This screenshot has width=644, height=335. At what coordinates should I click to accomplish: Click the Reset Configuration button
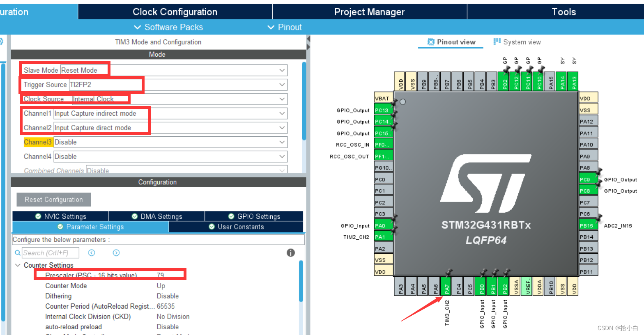(x=54, y=200)
